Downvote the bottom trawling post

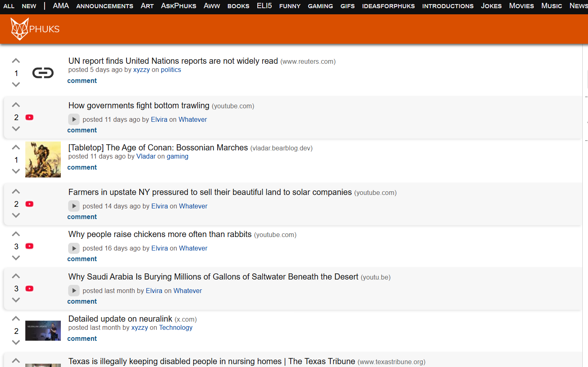[16, 129]
